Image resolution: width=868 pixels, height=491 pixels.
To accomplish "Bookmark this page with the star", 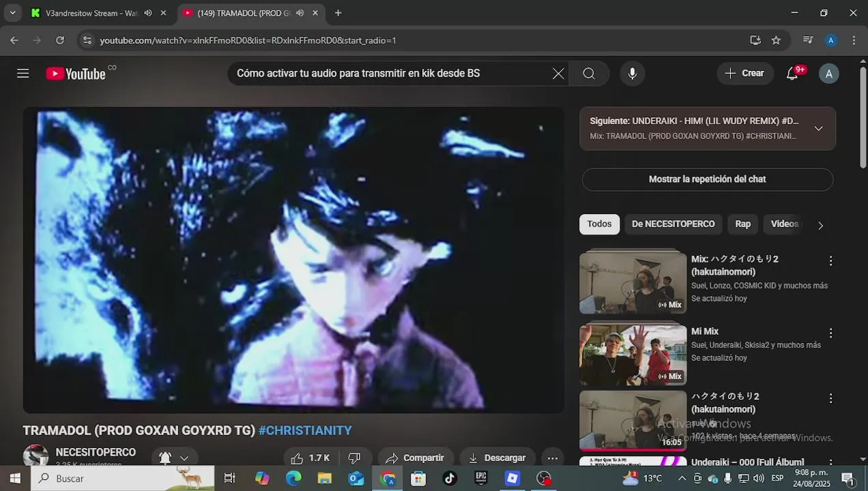I will 776,40.
